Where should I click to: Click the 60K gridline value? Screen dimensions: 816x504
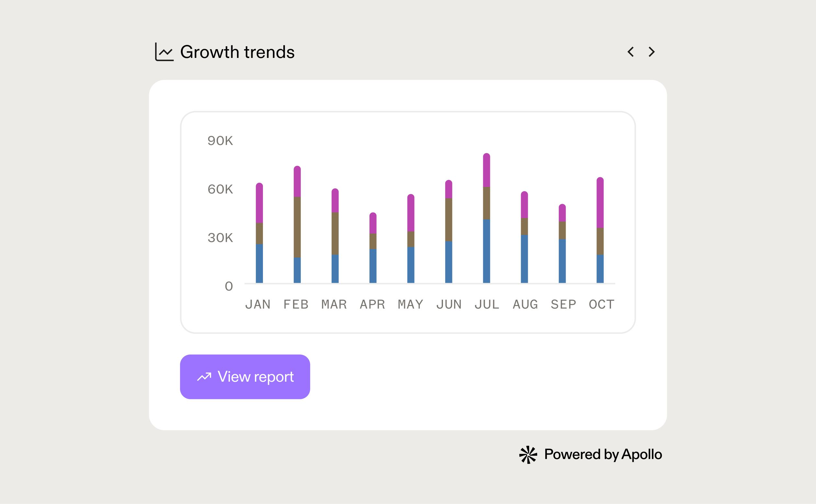pyautogui.click(x=221, y=189)
